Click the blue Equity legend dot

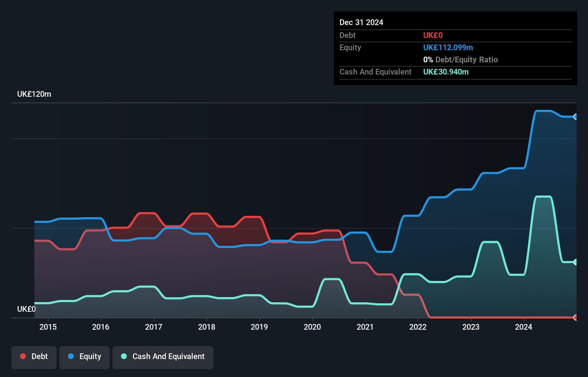71,356
